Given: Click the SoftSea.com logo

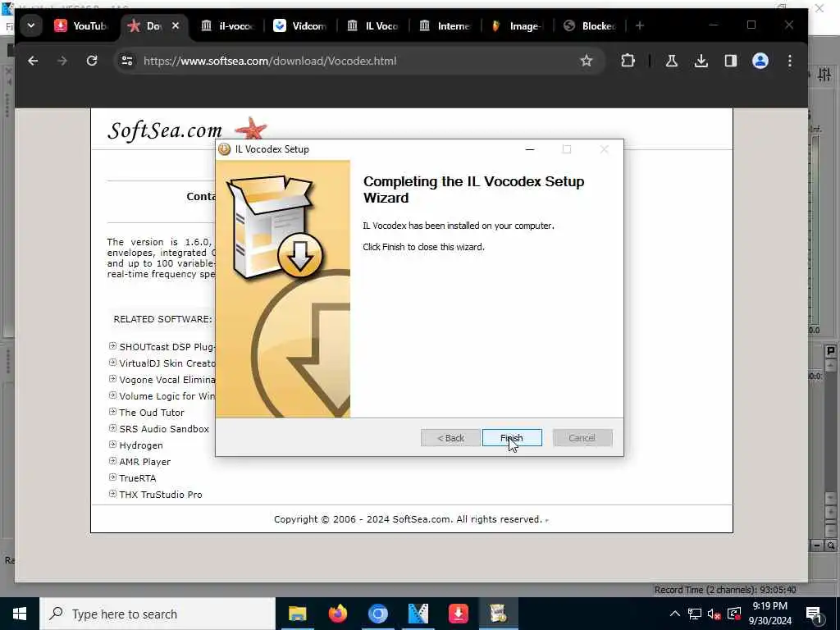Looking at the screenshot, I should pyautogui.click(x=187, y=130).
